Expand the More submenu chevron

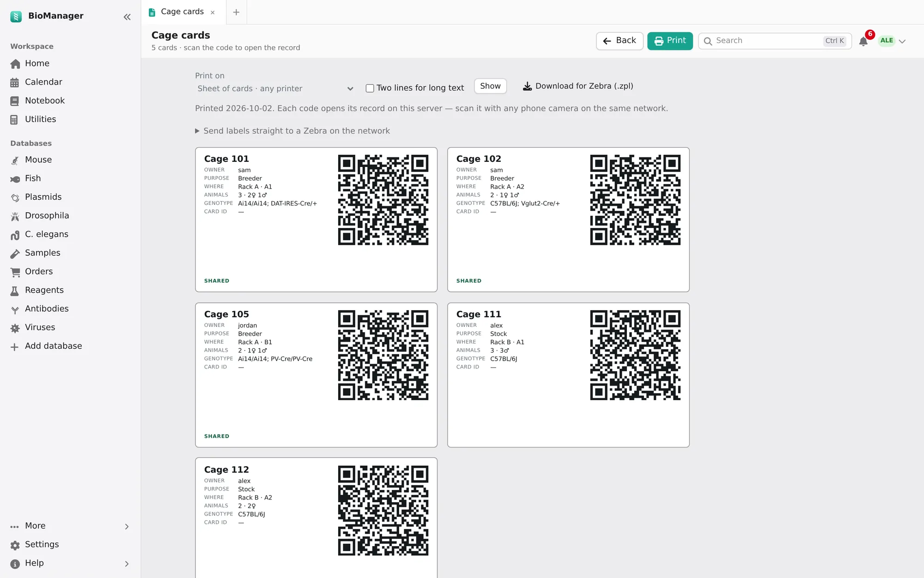[127, 526]
